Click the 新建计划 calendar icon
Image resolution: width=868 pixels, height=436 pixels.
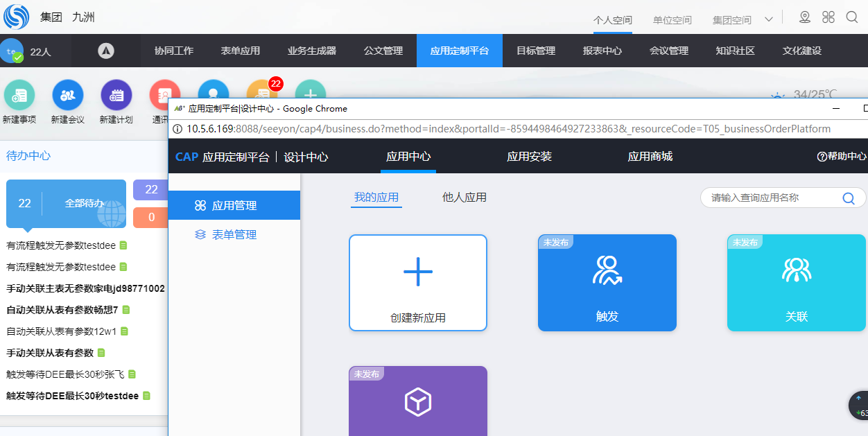pyautogui.click(x=116, y=96)
